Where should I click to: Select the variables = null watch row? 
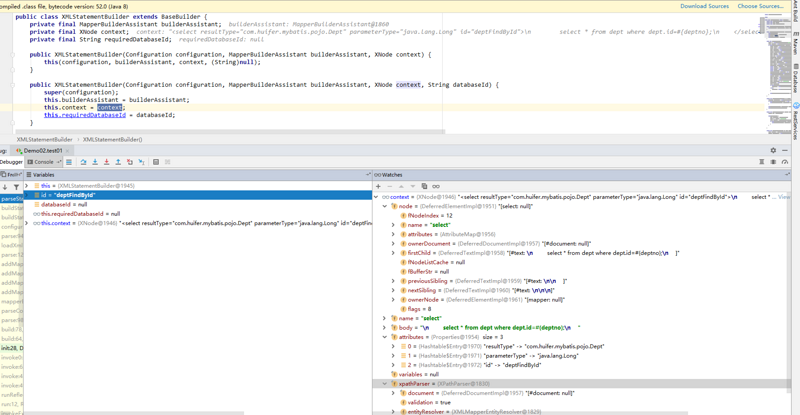click(x=582, y=374)
